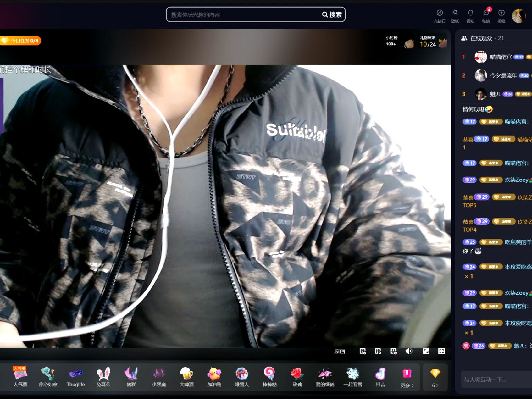Send the 大啤酒 beer gift

coord(187,377)
